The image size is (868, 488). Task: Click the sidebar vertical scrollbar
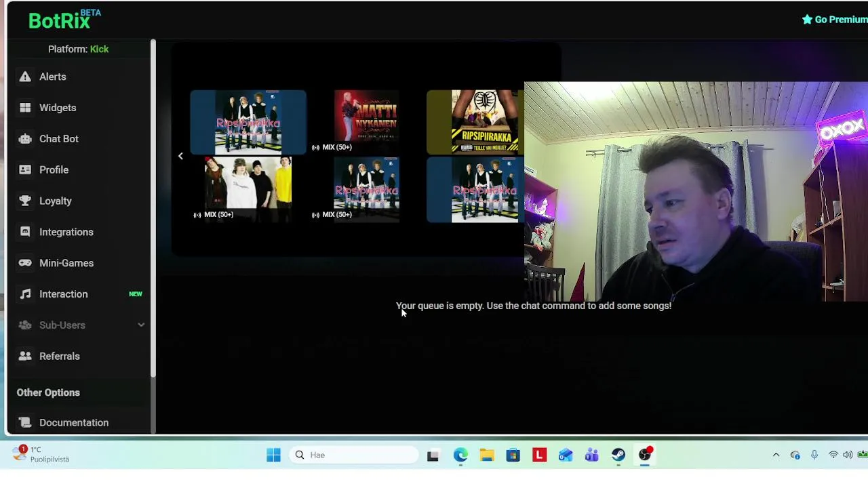pyautogui.click(x=153, y=209)
